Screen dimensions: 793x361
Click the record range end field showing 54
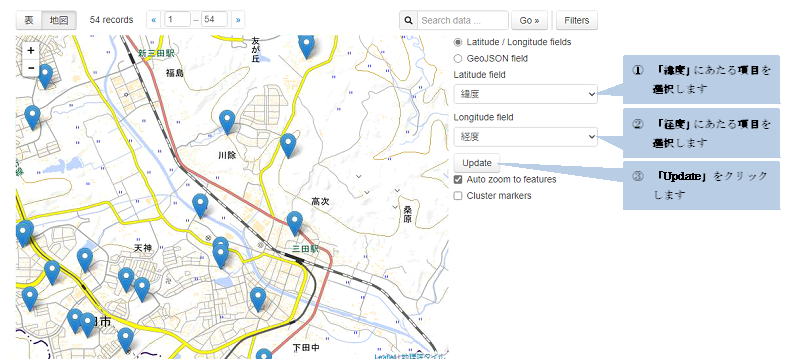(214, 20)
